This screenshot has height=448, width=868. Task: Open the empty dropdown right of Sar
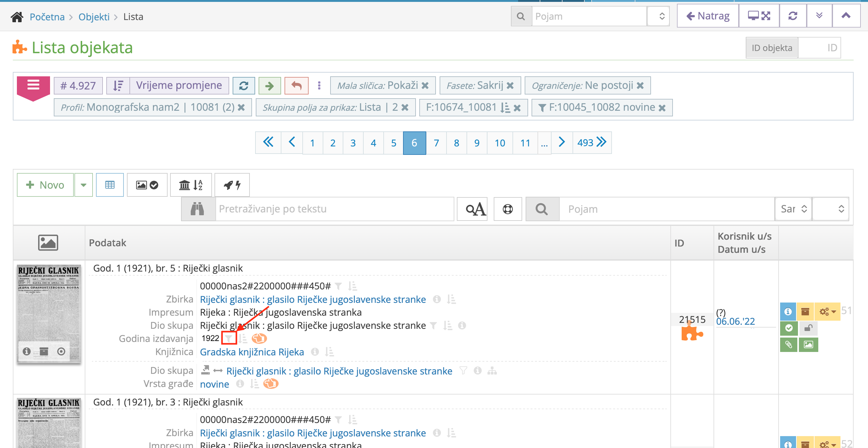830,209
